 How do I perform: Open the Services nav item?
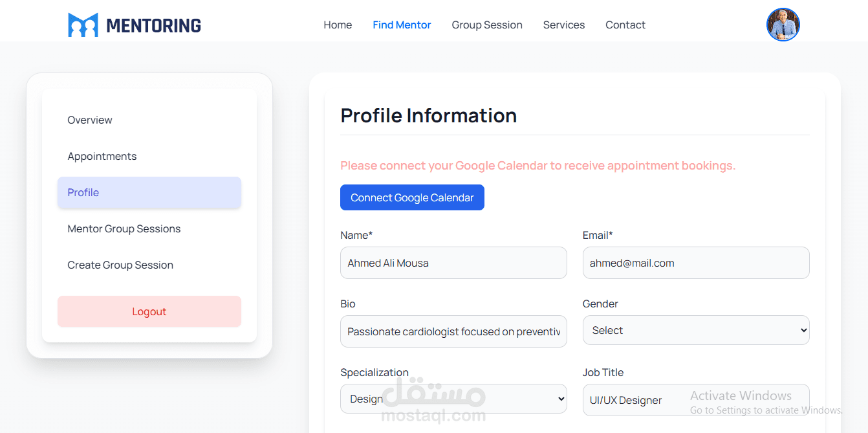tap(563, 25)
